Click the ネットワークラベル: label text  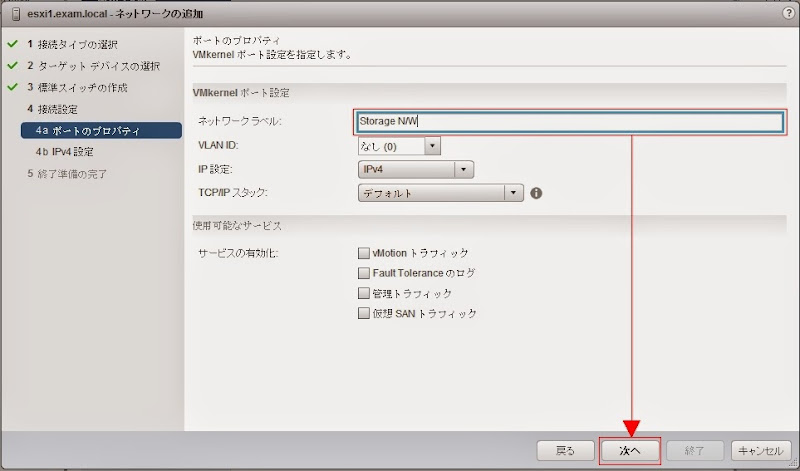coord(240,121)
